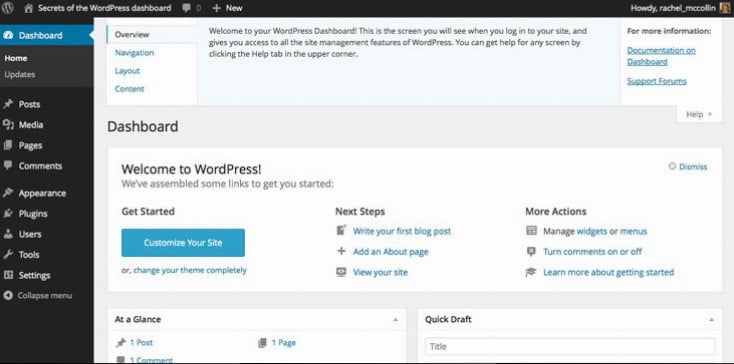Image resolution: width=734 pixels, height=364 pixels.
Task: Click the plus icon beside About page
Action: tap(341, 251)
